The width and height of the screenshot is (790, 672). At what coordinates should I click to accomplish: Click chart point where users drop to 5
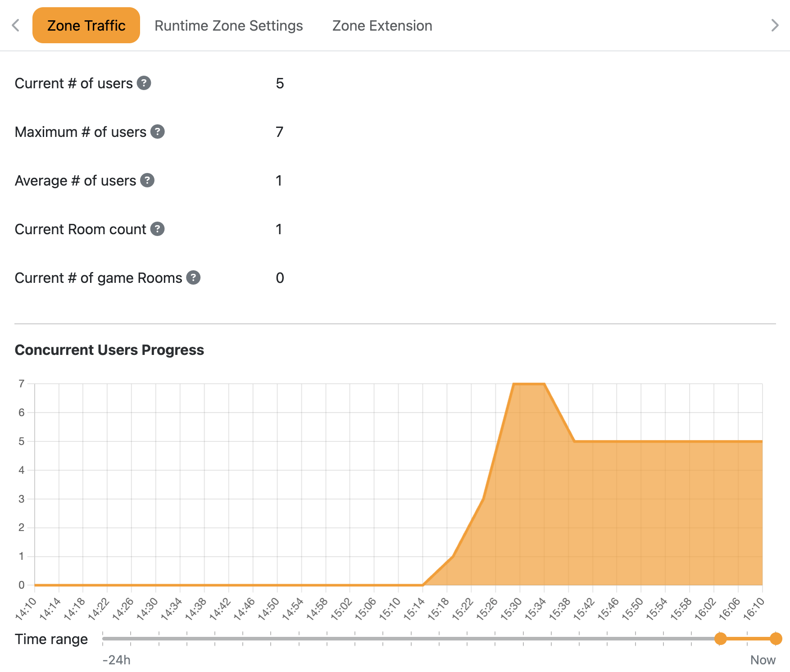pos(575,441)
